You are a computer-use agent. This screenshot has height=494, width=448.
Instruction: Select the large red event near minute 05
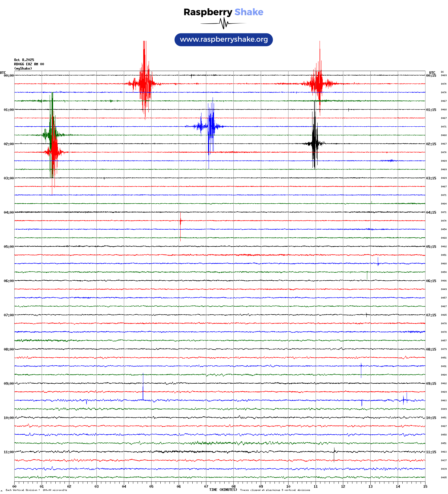[145, 83]
